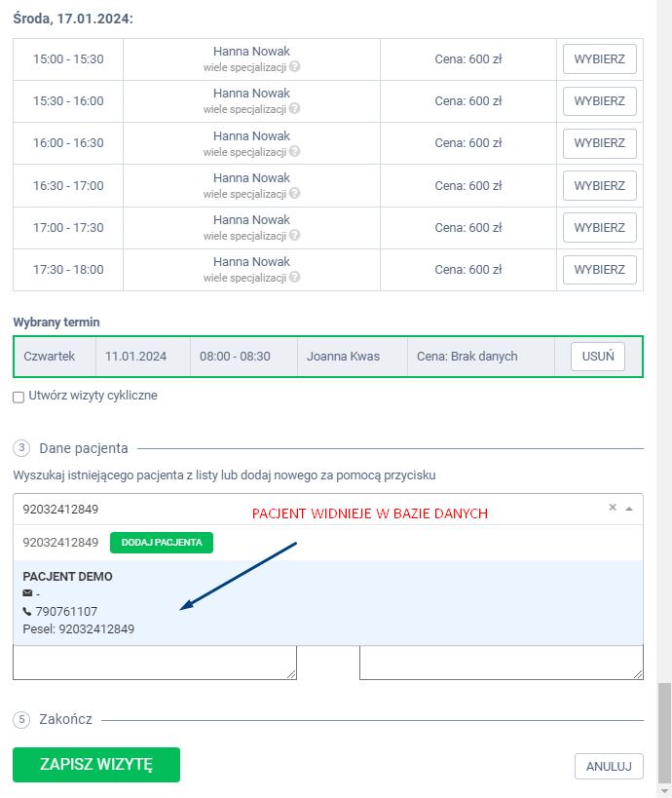The image size is (672, 798).
Task: Choose the 17:00 - 17:30 slot with WYBIERZ
Action: (599, 227)
